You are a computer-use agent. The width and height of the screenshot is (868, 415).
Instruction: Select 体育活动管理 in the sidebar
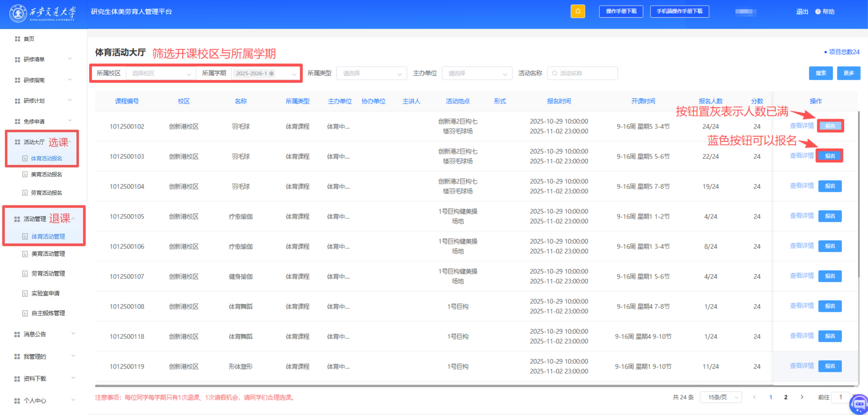coord(48,237)
